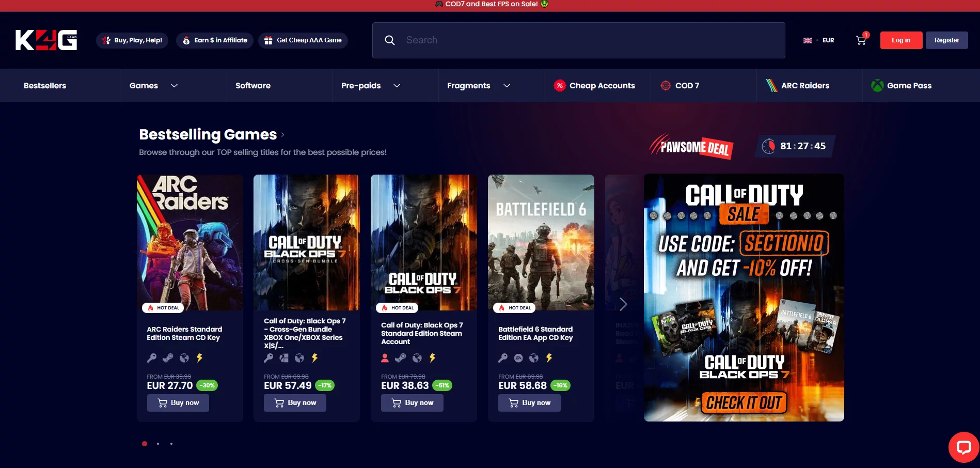Click the deal countdown clock icon
This screenshot has height=468, width=980.
(768, 146)
